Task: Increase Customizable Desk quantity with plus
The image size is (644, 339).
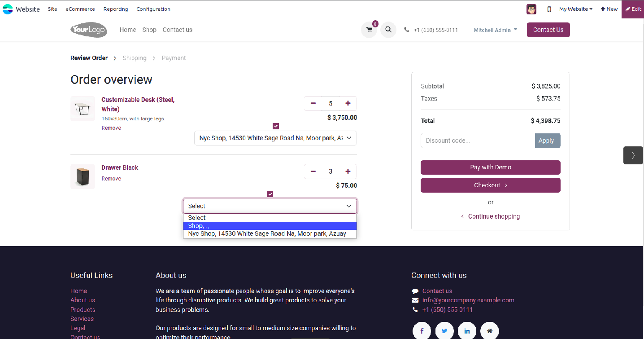Action: point(348,103)
